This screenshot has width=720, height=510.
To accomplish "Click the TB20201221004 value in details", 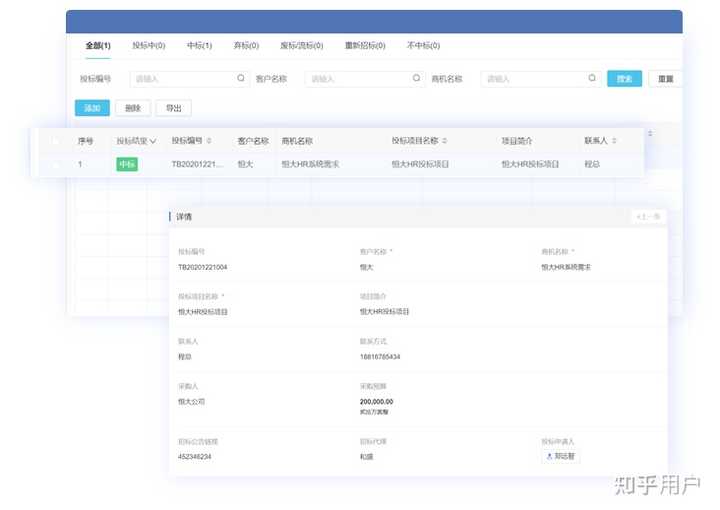I will pos(202,267).
